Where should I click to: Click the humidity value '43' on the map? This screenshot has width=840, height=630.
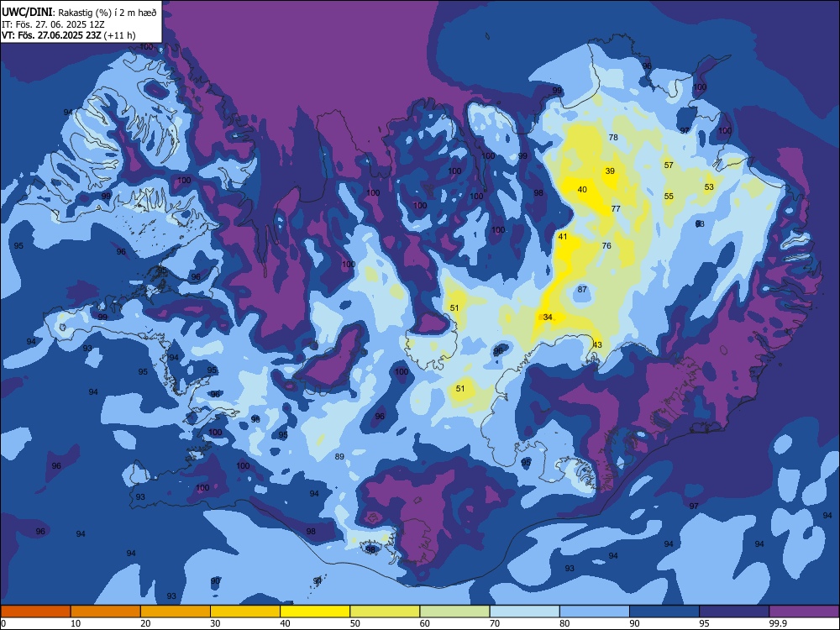tap(597, 344)
